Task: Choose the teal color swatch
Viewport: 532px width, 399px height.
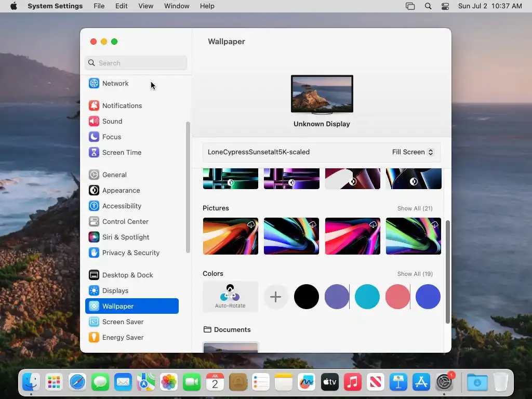Action: click(x=367, y=297)
